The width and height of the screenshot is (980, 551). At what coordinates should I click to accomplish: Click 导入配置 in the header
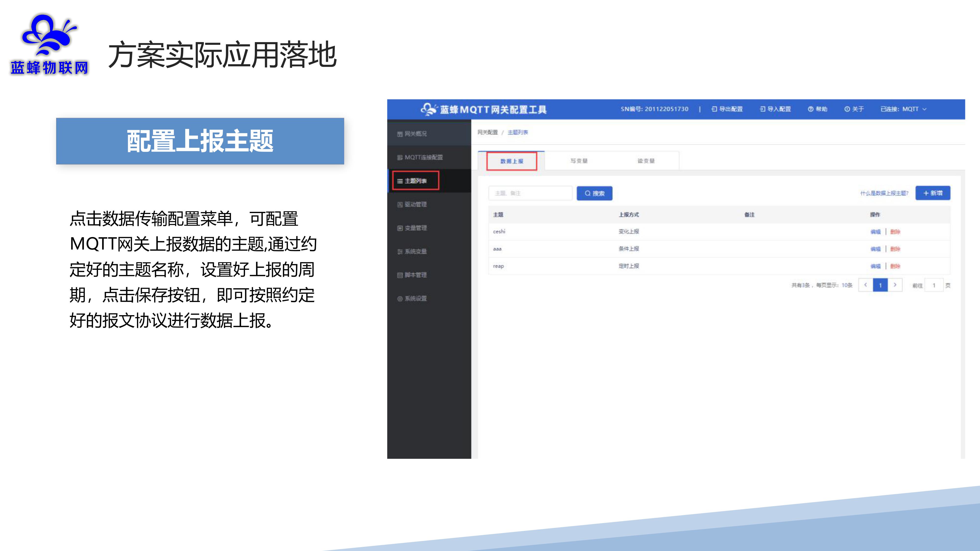(775, 109)
